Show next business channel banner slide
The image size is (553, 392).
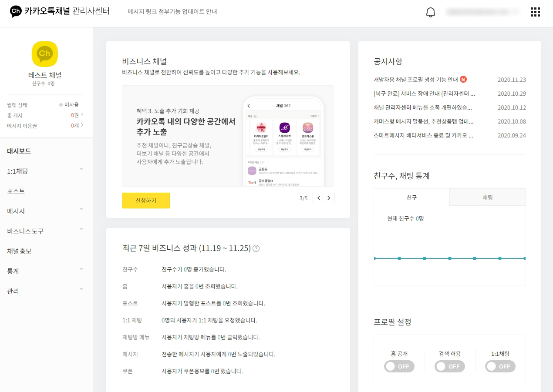point(329,198)
